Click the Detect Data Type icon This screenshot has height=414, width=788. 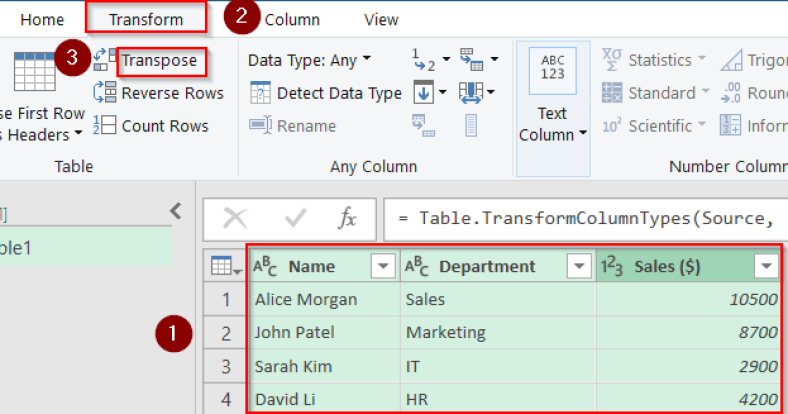(x=261, y=93)
